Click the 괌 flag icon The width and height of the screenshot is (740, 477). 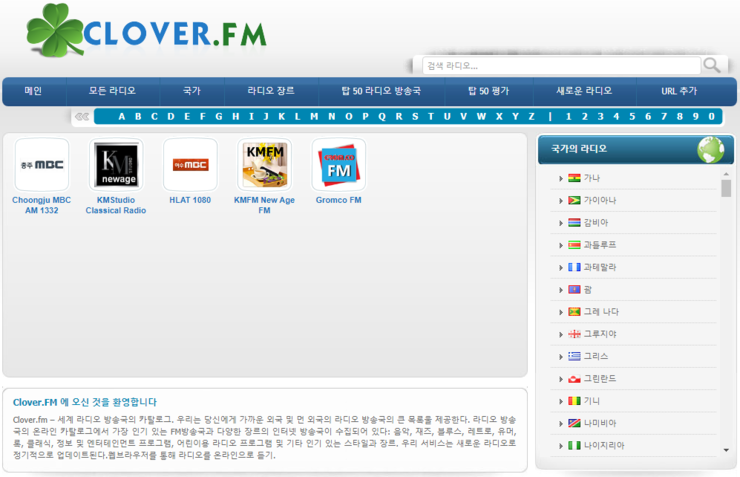point(574,289)
